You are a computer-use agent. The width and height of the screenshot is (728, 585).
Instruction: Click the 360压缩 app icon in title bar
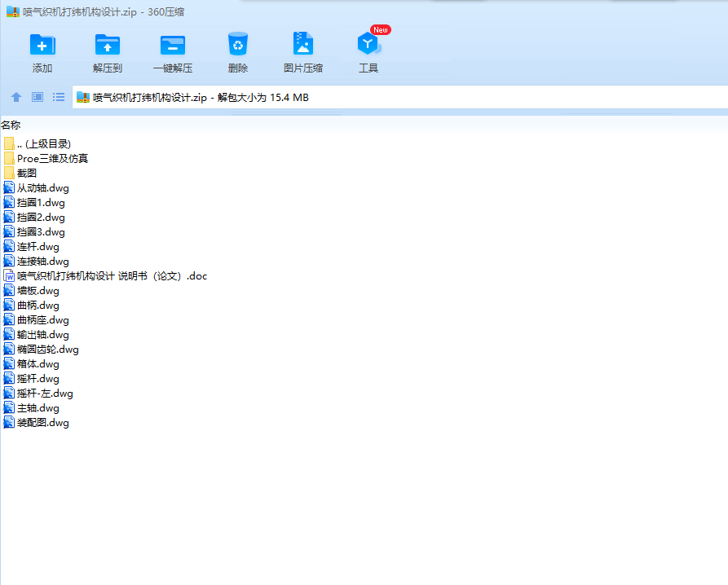click(x=12, y=12)
